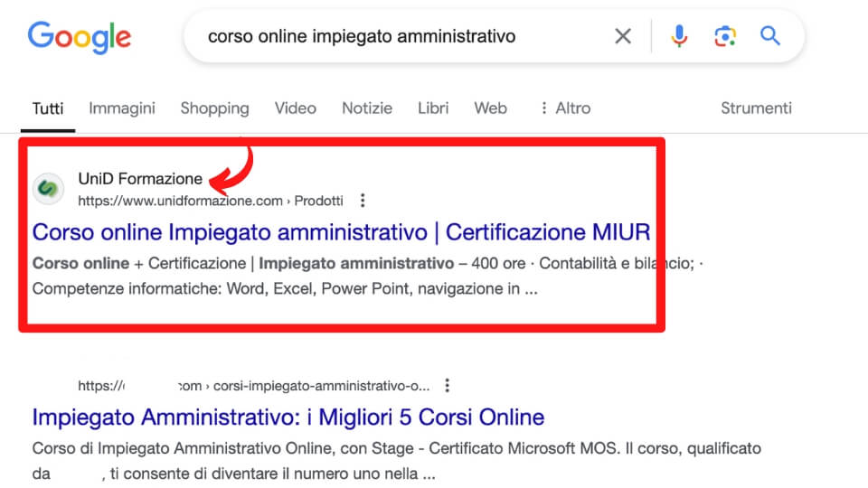Click the snippet about Certificato Microsoft MOS

click(x=396, y=461)
